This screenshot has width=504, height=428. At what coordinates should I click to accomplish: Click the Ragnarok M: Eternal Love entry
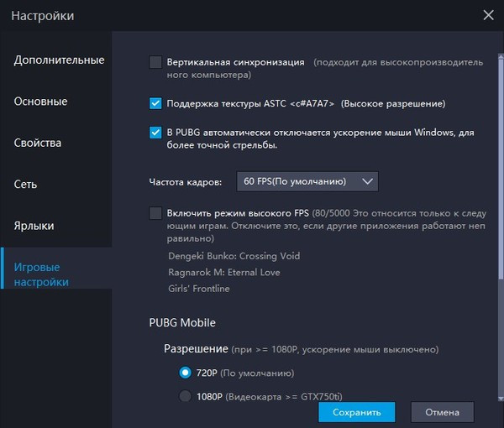[224, 273]
